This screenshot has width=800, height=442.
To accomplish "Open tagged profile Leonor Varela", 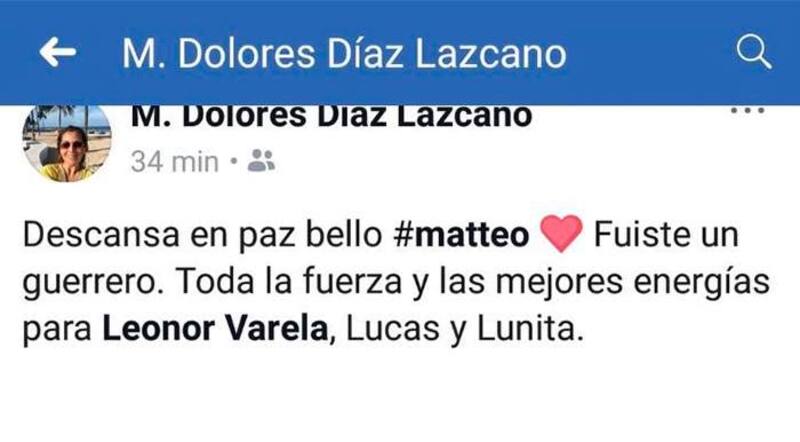I will (x=215, y=328).
